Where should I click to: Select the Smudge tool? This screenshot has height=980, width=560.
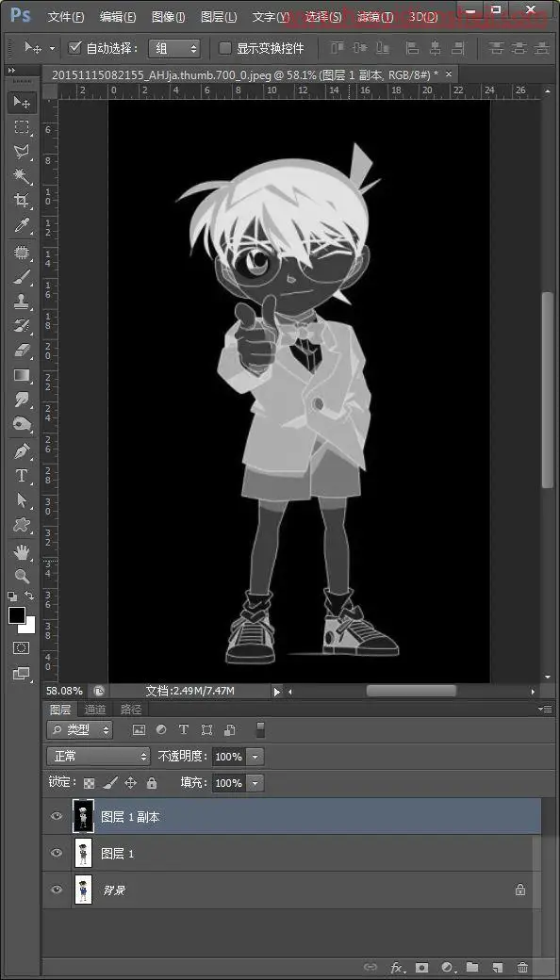[22, 400]
